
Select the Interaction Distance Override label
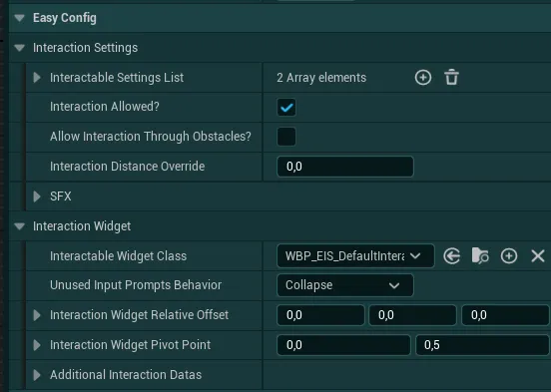point(127,167)
